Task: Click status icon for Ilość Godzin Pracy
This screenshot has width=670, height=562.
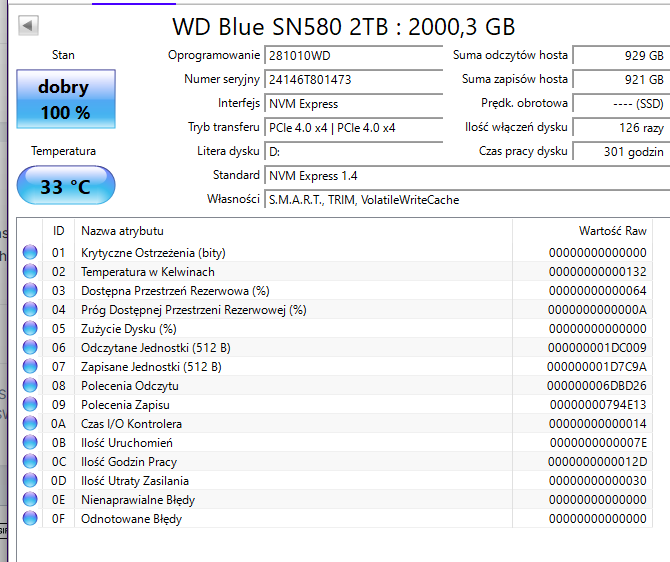Action: coord(30,462)
